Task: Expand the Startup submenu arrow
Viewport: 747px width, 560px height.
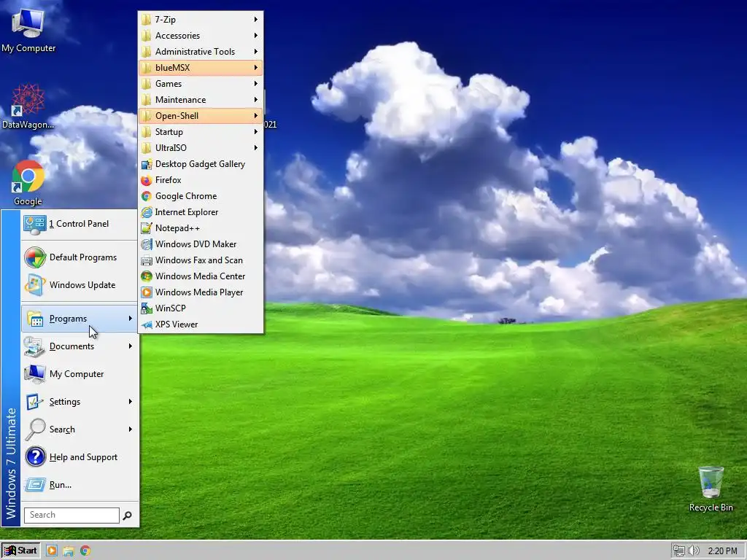Action: pyautogui.click(x=256, y=132)
